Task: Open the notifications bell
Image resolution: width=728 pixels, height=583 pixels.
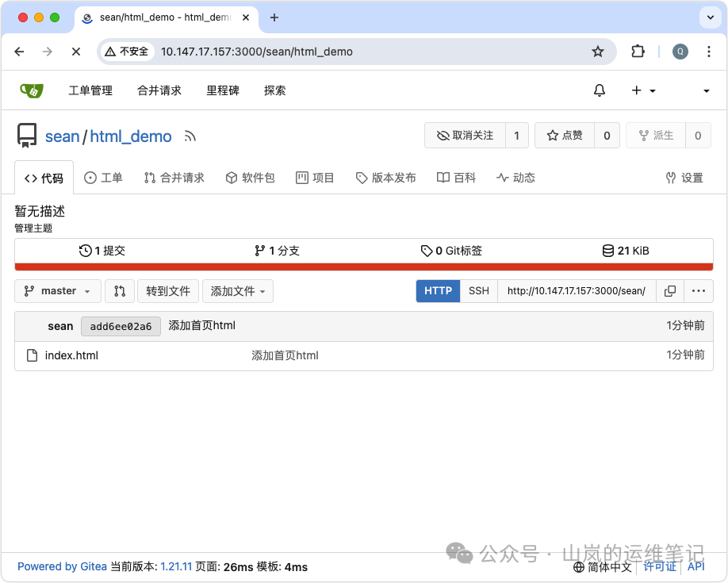Action: [599, 90]
